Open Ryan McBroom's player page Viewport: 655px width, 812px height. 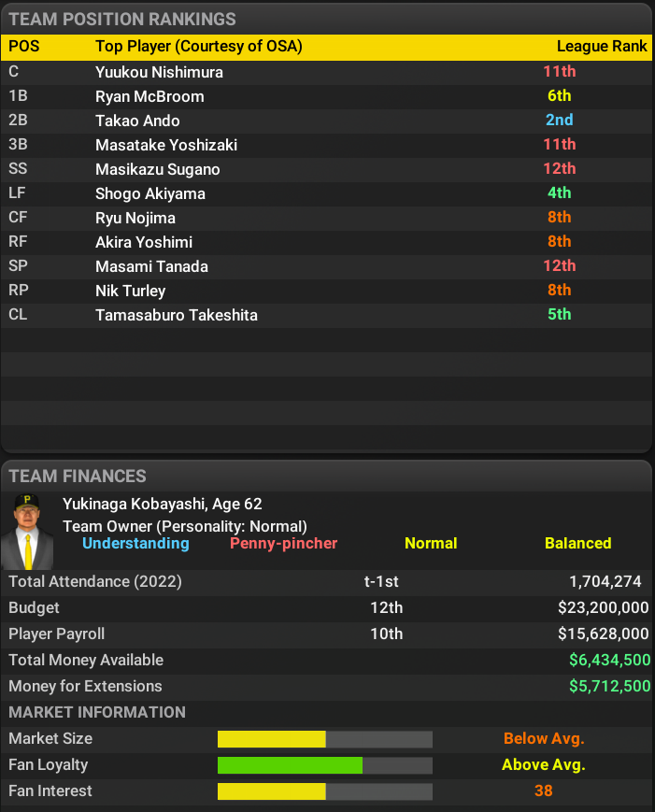(x=150, y=96)
